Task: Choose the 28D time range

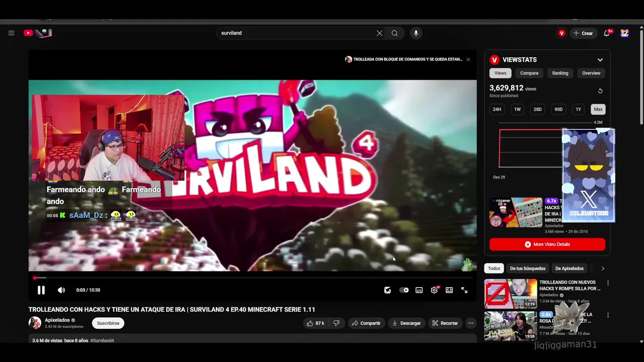Action: pos(537,109)
